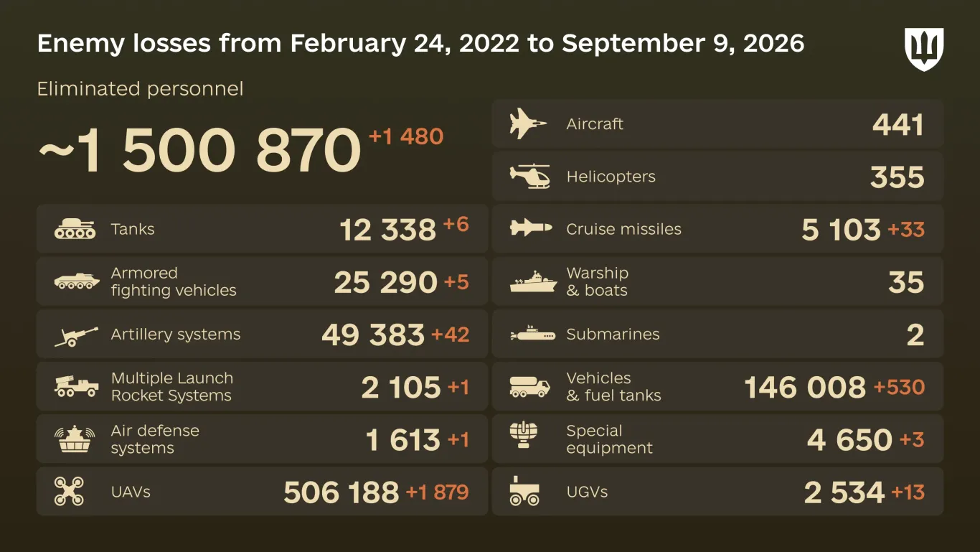The image size is (980, 552).
Task: Click the UAVs count 506 188
Action: click(341, 492)
